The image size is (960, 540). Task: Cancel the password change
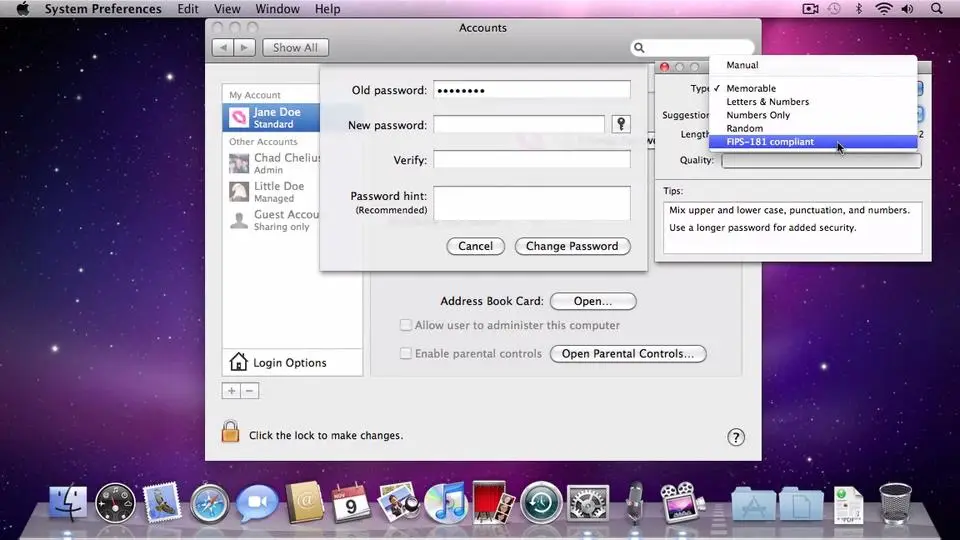[x=476, y=246]
